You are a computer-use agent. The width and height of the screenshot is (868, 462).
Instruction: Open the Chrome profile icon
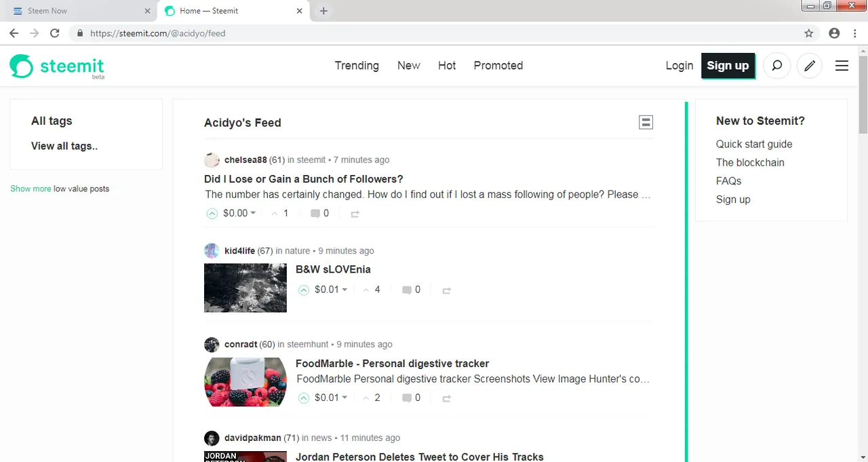(834, 33)
